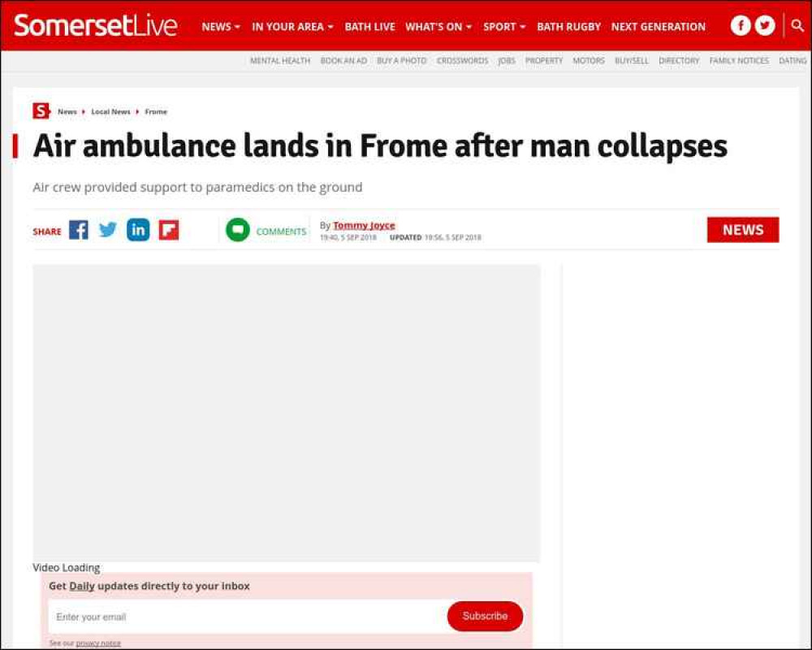
Task: Go to BATH LIVE section
Action: click(x=369, y=27)
